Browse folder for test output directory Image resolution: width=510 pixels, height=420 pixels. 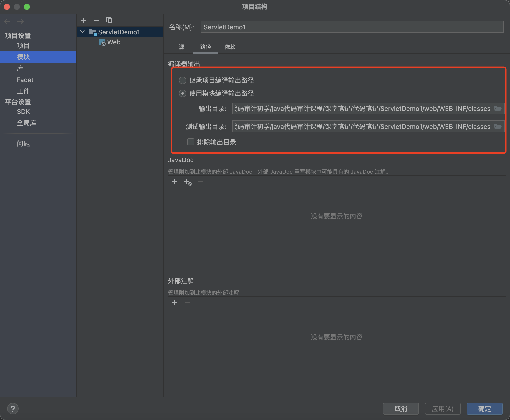pyautogui.click(x=498, y=127)
